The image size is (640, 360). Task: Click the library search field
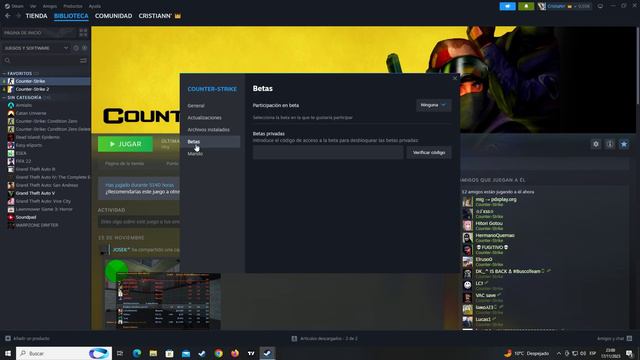click(x=41, y=60)
